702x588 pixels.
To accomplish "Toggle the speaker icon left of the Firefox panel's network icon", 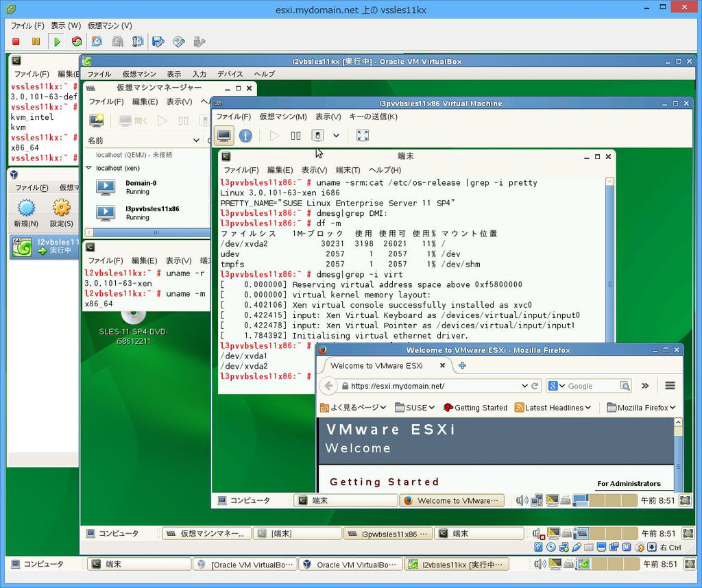I will (522, 500).
